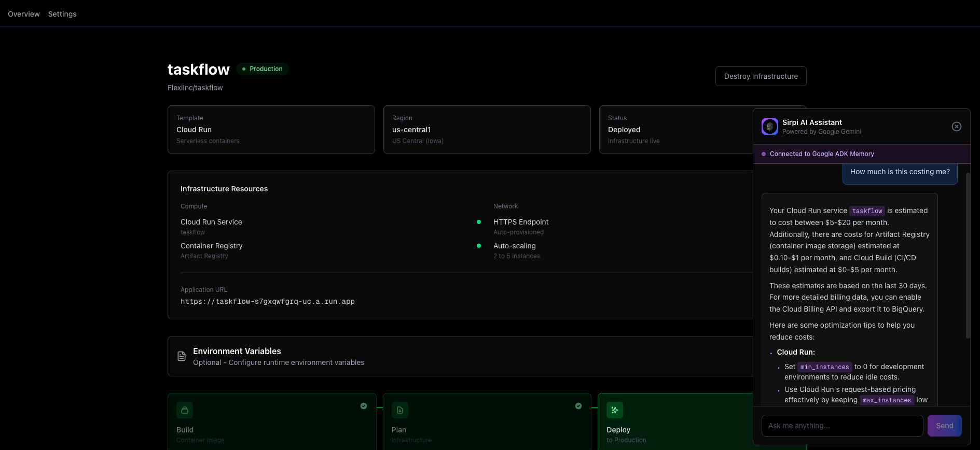This screenshot has height=450, width=980.
Task: Click the application URL text
Action: coord(268,301)
